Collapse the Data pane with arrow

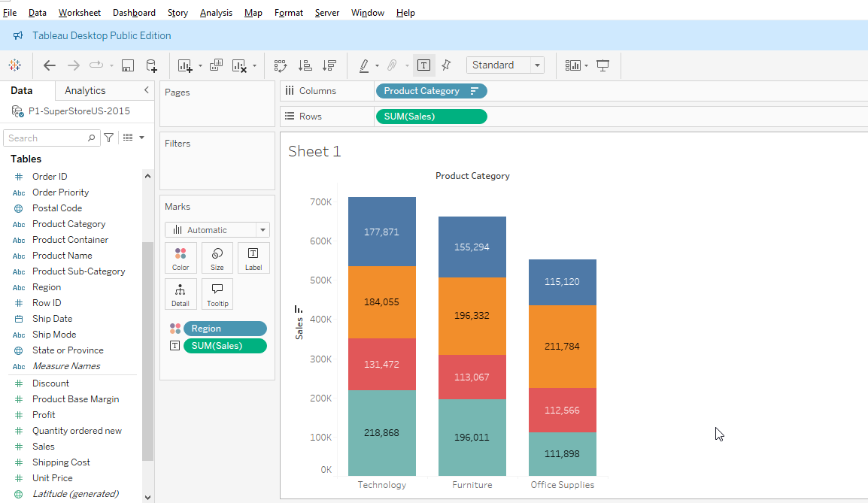[x=147, y=90]
